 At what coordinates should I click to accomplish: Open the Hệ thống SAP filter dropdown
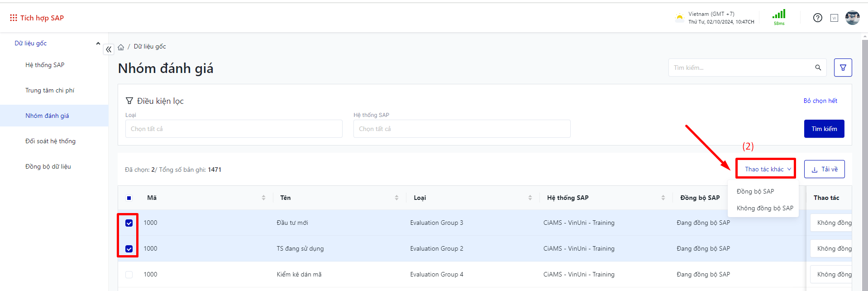coord(462,129)
